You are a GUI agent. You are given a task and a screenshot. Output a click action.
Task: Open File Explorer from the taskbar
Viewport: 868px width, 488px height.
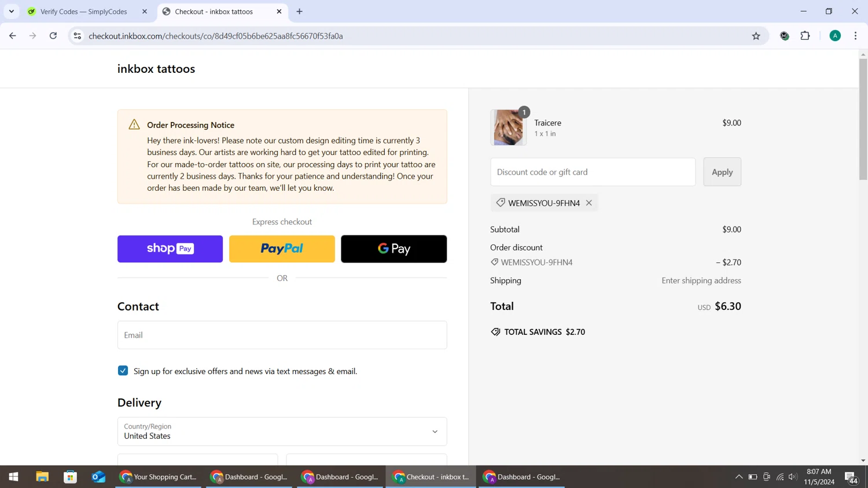42,477
